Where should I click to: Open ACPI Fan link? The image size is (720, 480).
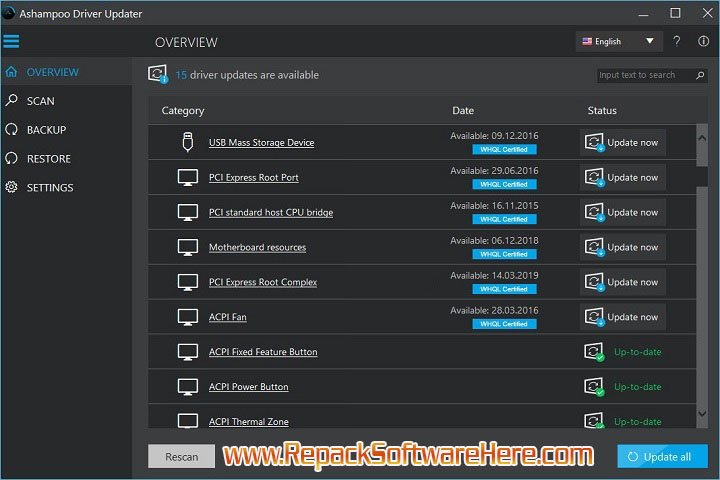[x=227, y=317]
